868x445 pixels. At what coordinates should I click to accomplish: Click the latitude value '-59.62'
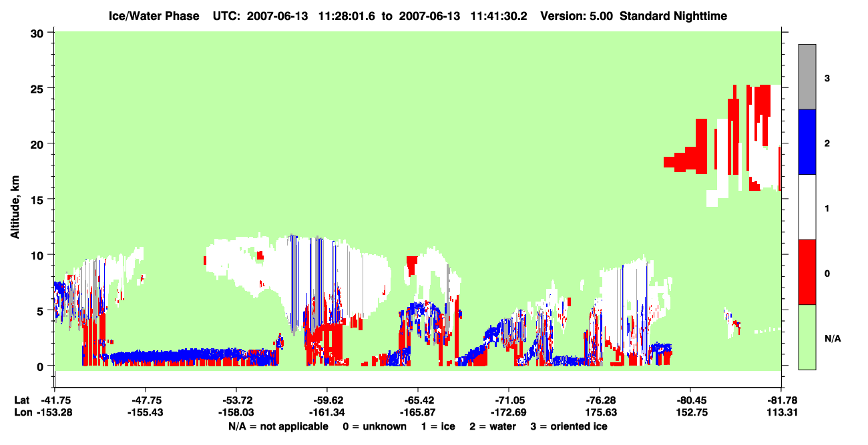pos(327,400)
